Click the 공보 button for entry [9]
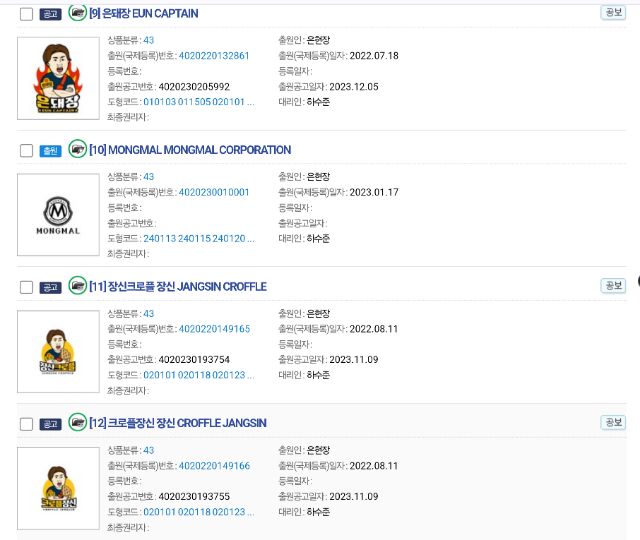Screen dimensions: 640x540 [x=613, y=13]
